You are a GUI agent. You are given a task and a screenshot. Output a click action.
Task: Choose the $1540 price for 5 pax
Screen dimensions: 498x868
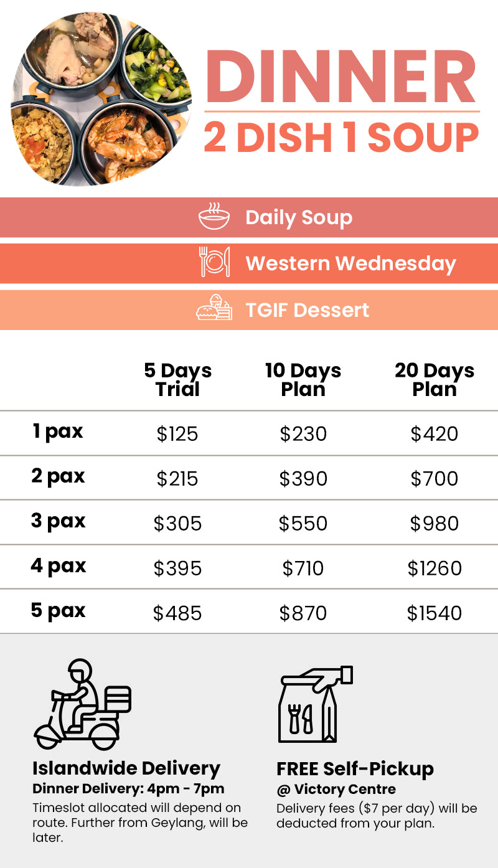click(x=435, y=613)
